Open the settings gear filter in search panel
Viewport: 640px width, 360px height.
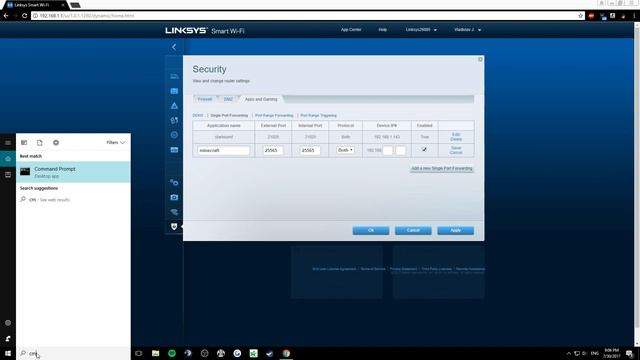coord(56,142)
